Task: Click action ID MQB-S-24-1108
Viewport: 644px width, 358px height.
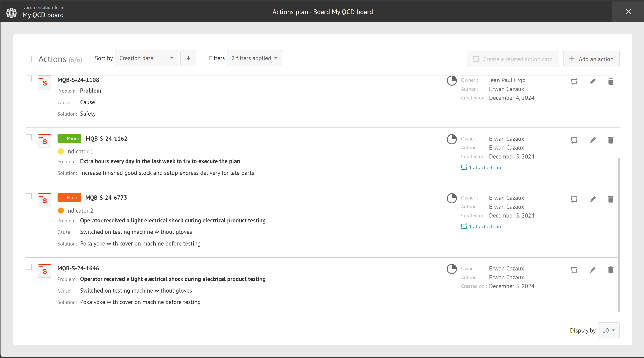Action: [x=78, y=80]
